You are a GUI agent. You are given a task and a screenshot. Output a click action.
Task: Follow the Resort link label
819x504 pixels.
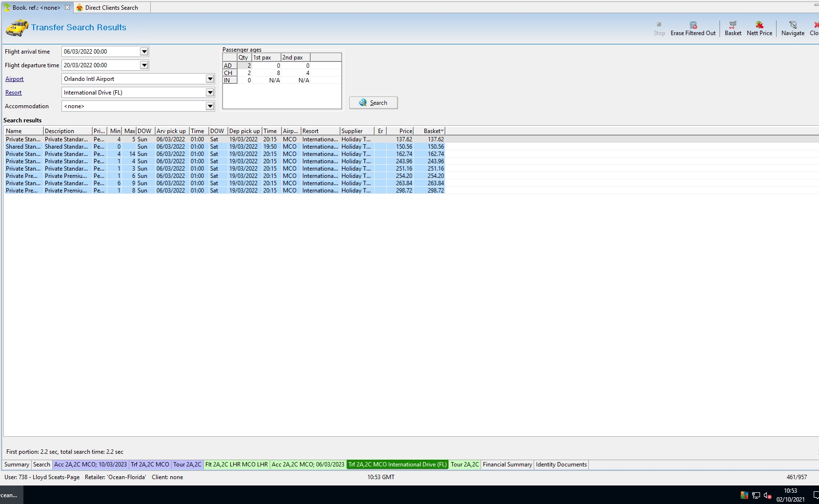[x=13, y=93]
